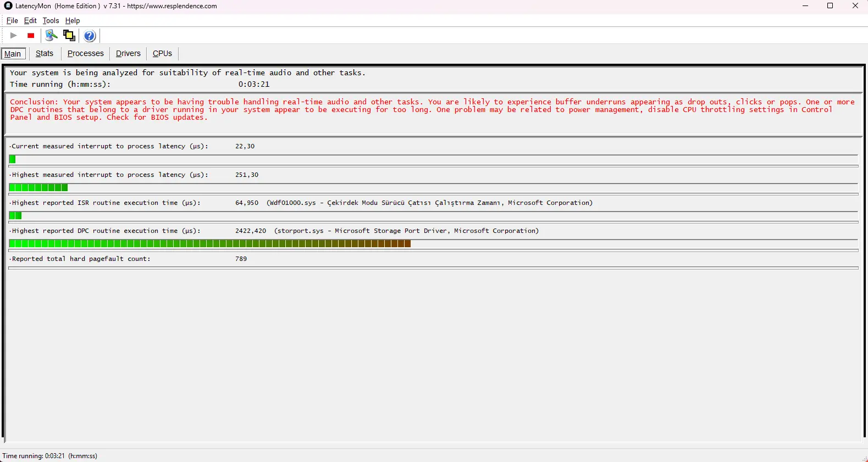Switch to the Processes tab

click(x=85, y=53)
